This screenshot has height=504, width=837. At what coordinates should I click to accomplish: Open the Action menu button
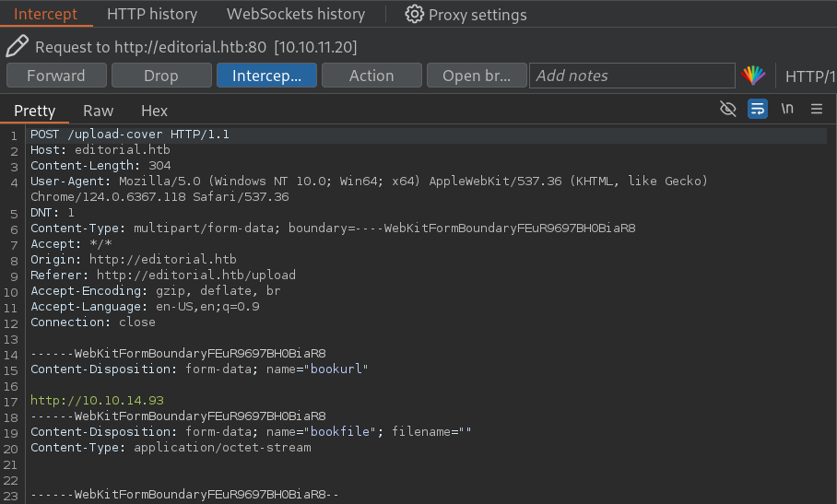[371, 76]
